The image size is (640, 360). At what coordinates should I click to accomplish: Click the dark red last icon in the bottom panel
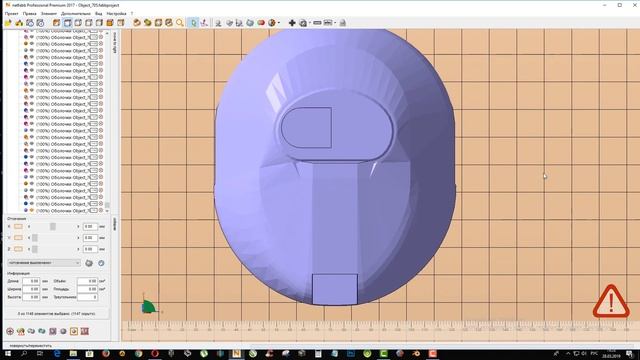84,331
